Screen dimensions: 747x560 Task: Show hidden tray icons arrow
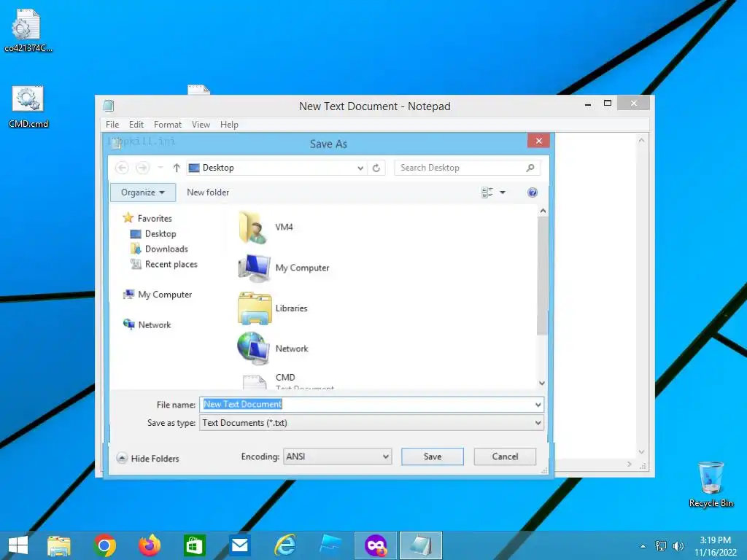point(643,546)
